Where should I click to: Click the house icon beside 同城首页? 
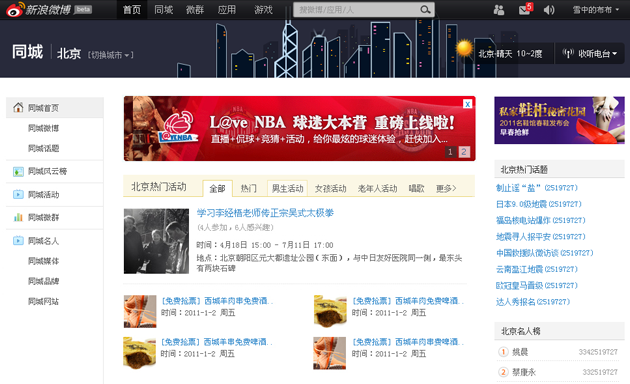18,107
